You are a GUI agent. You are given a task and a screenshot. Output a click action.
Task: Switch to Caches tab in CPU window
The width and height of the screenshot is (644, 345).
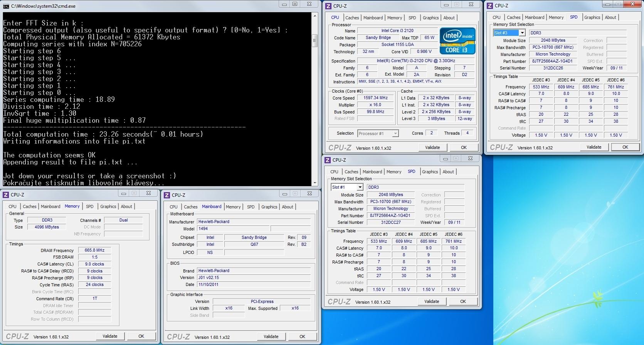(x=352, y=18)
